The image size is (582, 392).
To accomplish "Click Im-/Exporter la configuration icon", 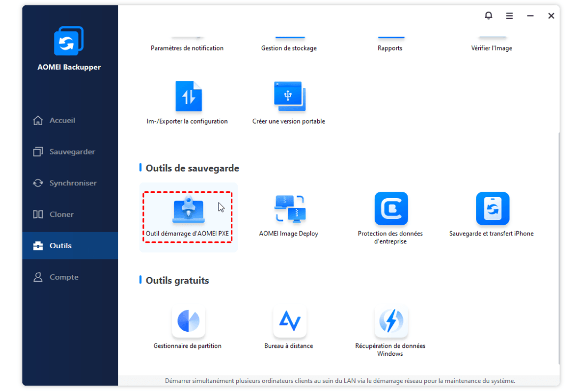I will (189, 96).
